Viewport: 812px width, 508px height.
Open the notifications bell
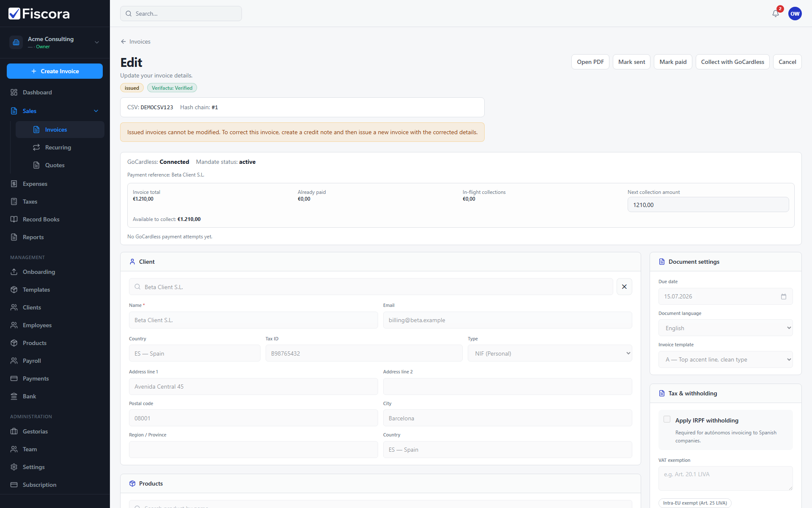pos(776,14)
